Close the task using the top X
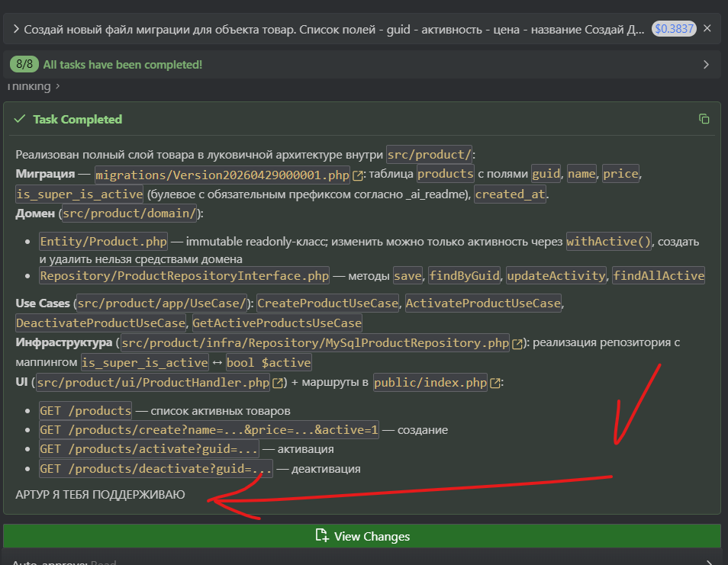This screenshot has width=728, height=565. click(707, 28)
